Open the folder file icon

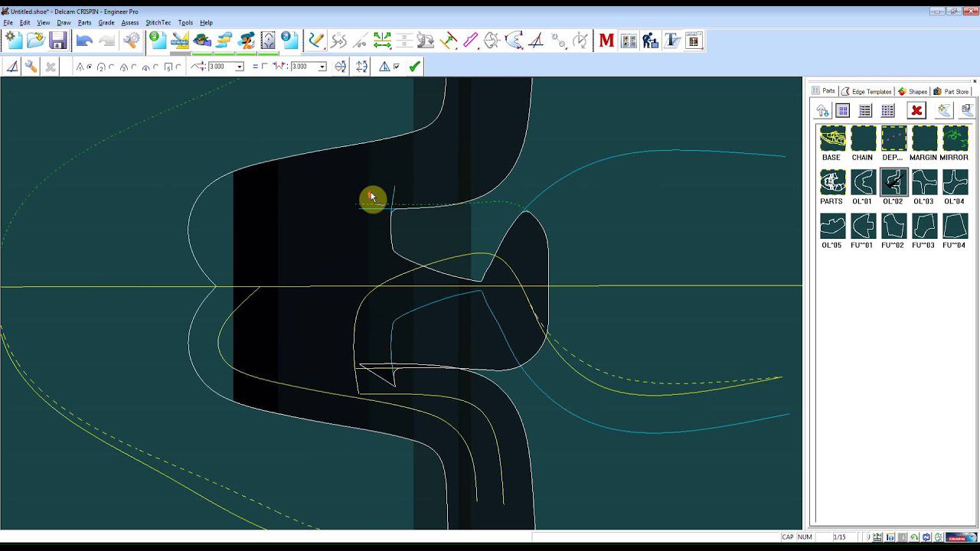click(x=35, y=41)
